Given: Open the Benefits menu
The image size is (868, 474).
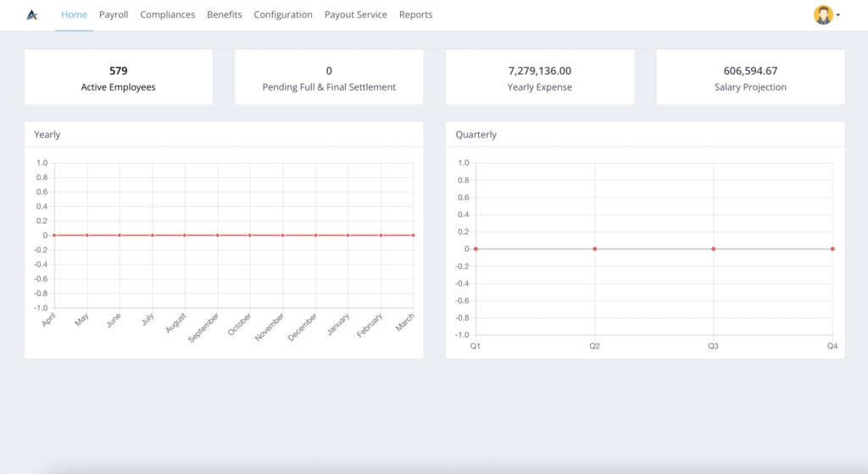Looking at the screenshot, I should coord(224,14).
